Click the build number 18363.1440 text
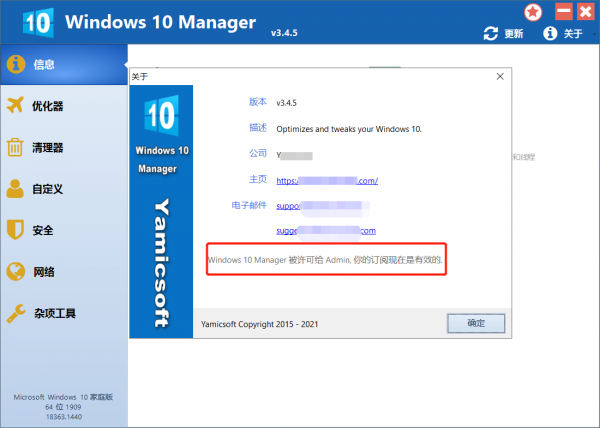 tap(64, 417)
